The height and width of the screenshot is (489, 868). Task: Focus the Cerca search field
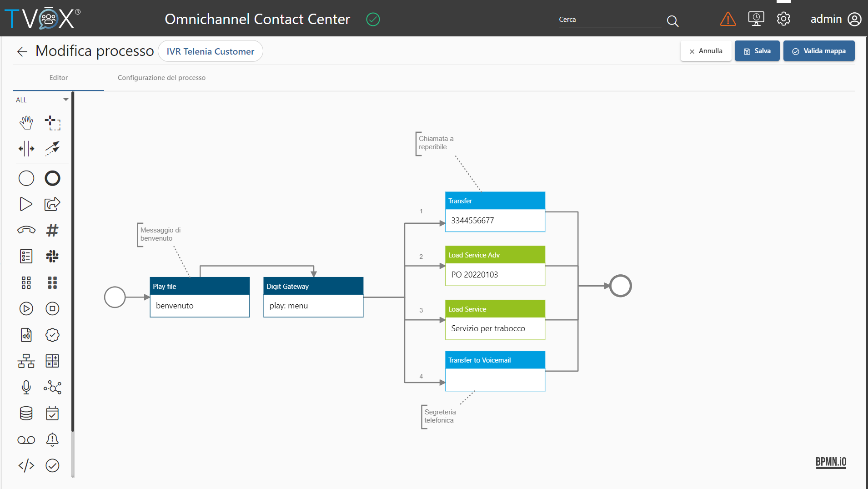610,20
